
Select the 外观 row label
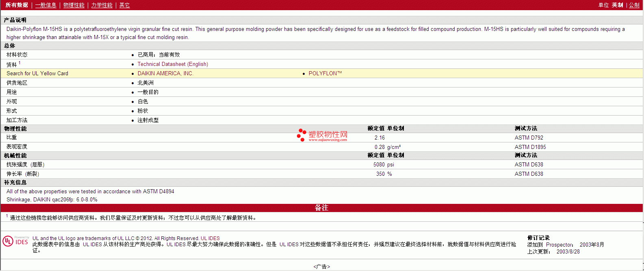tap(12, 101)
